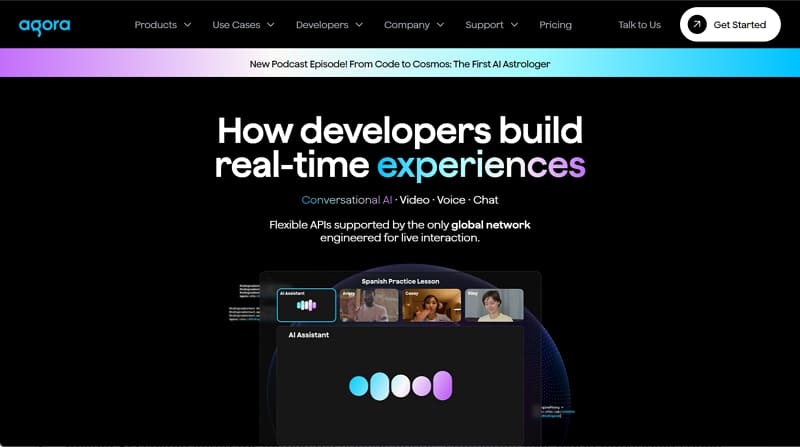This screenshot has width=800, height=447.
Task: Expand the Company chevron arrow
Action: (x=440, y=24)
